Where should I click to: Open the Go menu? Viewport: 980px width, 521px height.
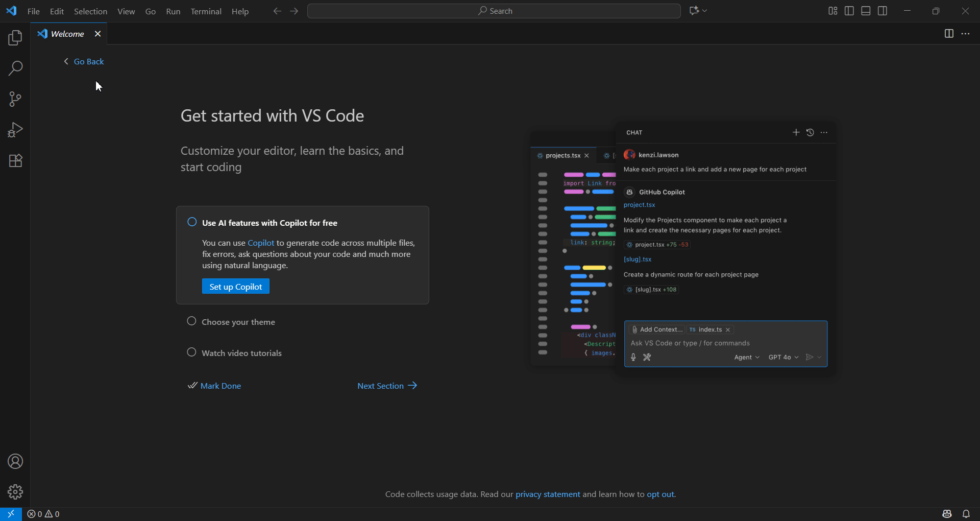[x=151, y=11]
